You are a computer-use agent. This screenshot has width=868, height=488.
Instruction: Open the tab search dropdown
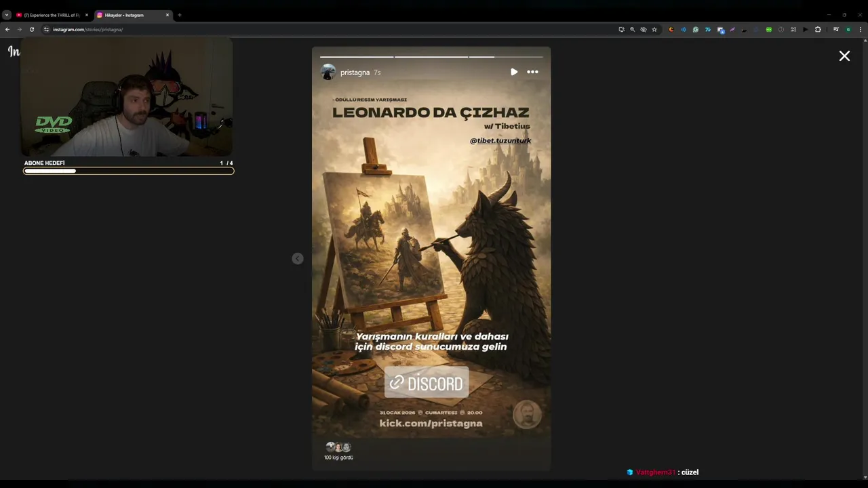click(7, 15)
